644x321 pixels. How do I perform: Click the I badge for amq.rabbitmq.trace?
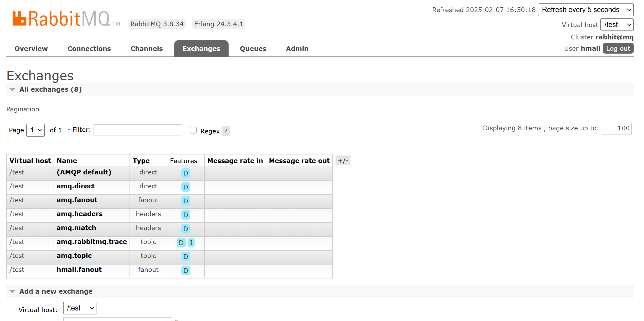(x=191, y=243)
